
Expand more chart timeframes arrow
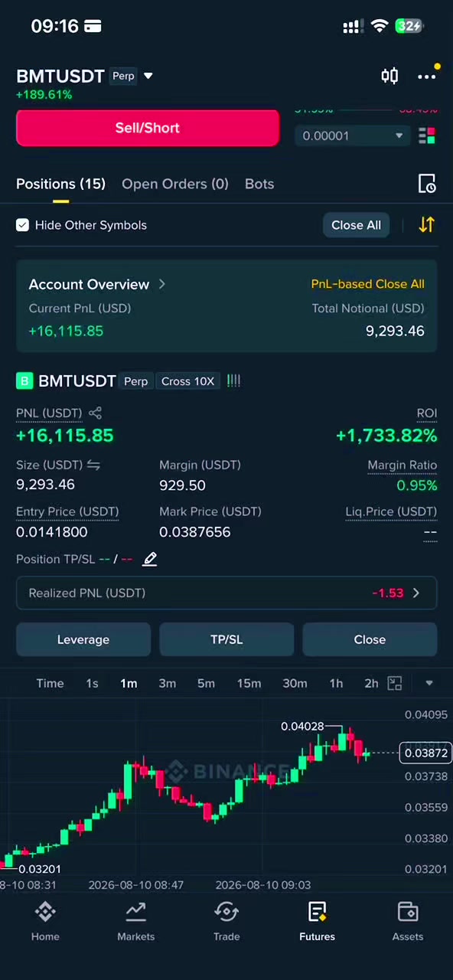(429, 683)
